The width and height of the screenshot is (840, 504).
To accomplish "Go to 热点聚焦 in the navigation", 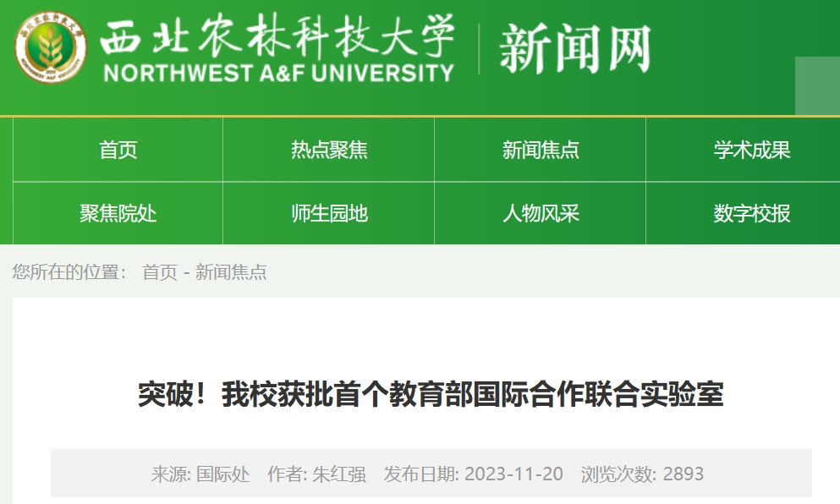I will tap(329, 151).
